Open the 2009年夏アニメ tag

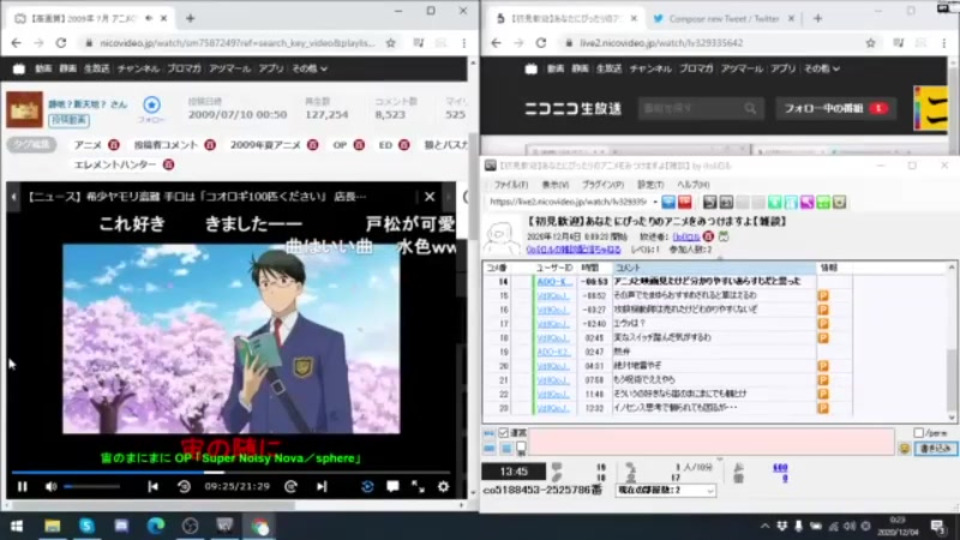point(265,145)
